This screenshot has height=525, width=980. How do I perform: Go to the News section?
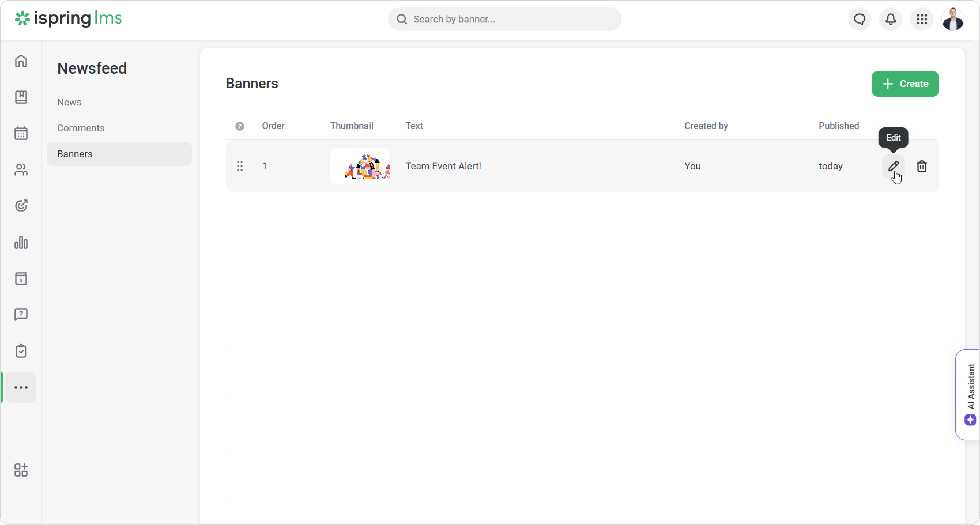coord(69,102)
